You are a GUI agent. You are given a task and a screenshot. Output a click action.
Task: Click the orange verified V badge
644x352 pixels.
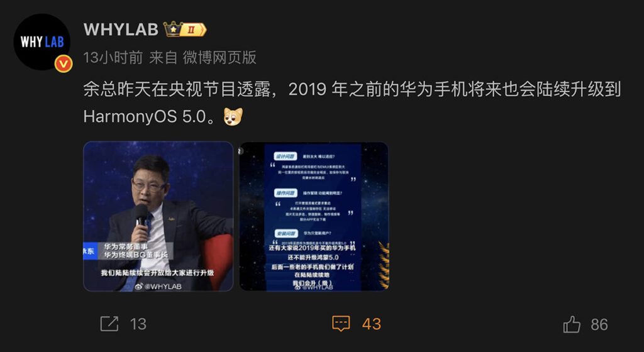click(64, 64)
